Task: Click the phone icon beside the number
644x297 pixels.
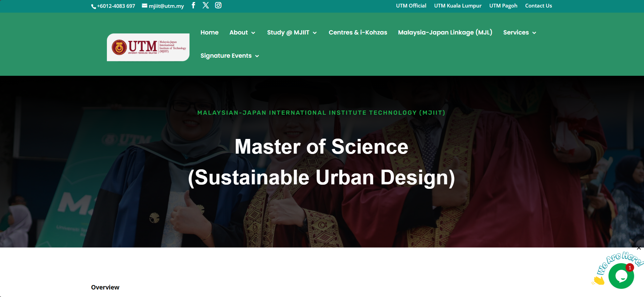Action: click(x=93, y=6)
